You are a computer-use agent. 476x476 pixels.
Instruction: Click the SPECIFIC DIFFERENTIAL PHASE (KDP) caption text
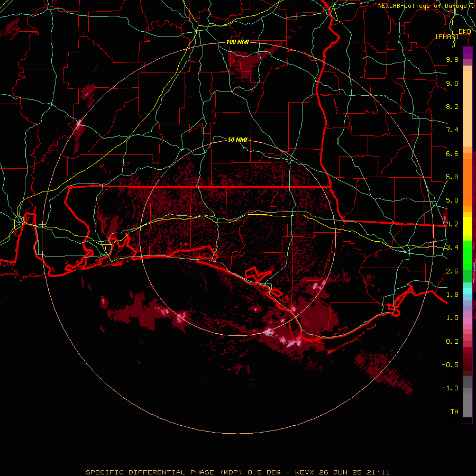coord(164,472)
